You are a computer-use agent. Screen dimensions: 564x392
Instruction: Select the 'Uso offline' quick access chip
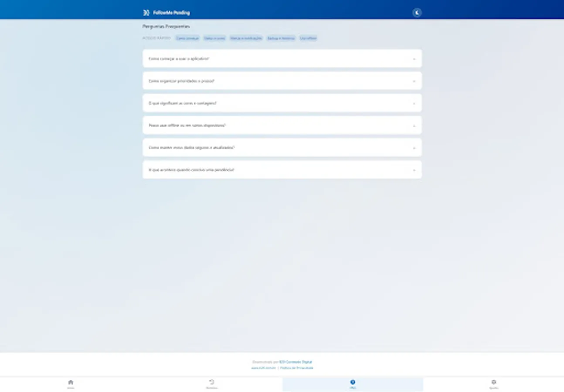coord(309,38)
